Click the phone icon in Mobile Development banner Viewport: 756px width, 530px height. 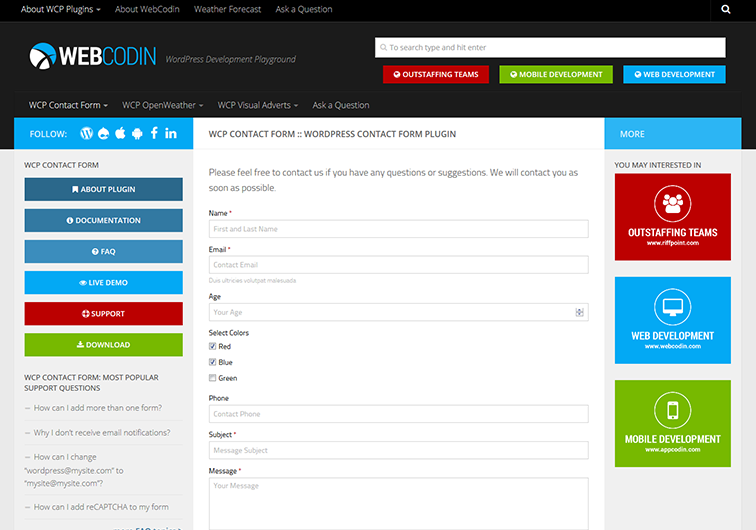(x=673, y=410)
